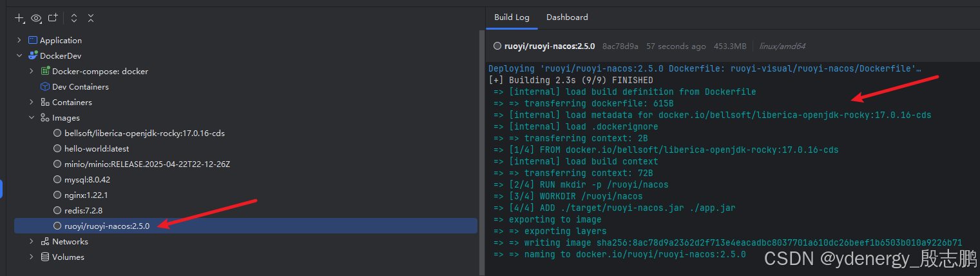Select the hello-world:latest image

tap(97, 148)
